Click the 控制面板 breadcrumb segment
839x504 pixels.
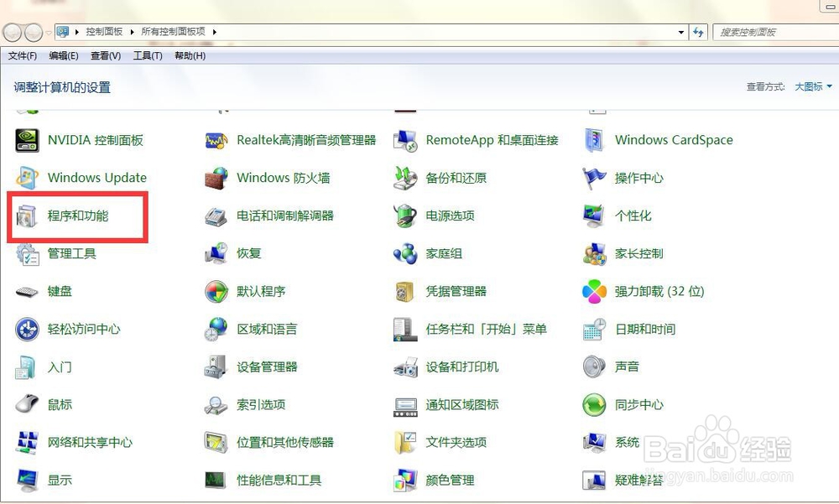tap(104, 32)
